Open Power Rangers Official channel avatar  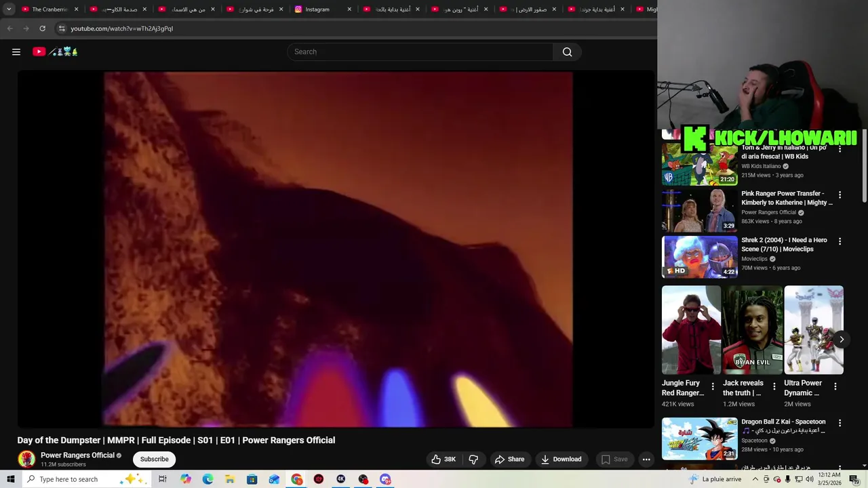tap(26, 459)
